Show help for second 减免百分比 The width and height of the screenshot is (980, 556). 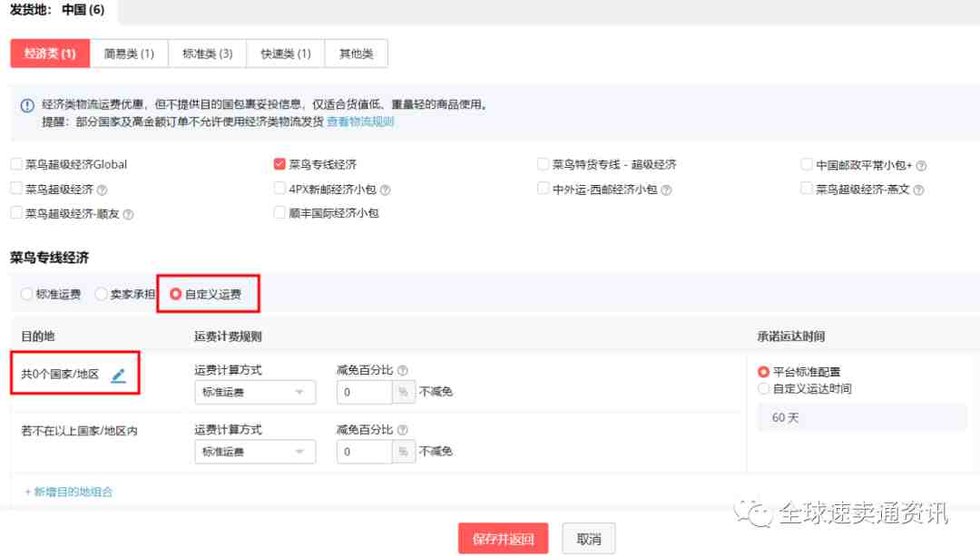point(403,430)
